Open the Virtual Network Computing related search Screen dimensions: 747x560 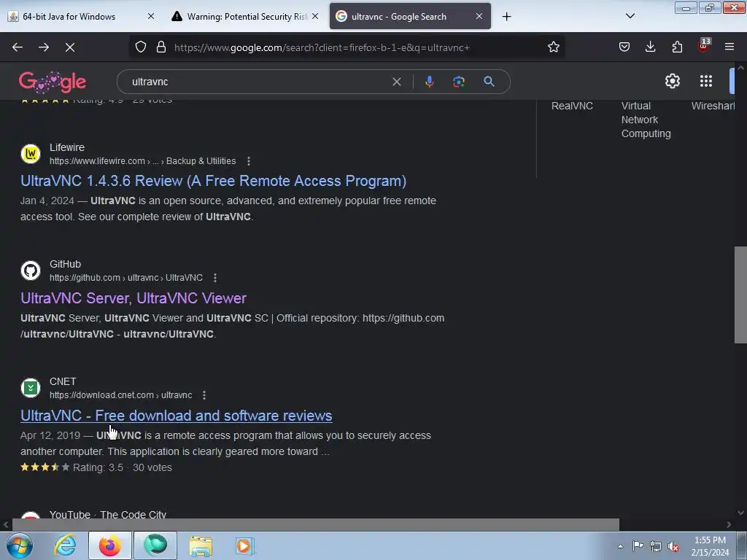pyautogui.click(x=646, y=120)
